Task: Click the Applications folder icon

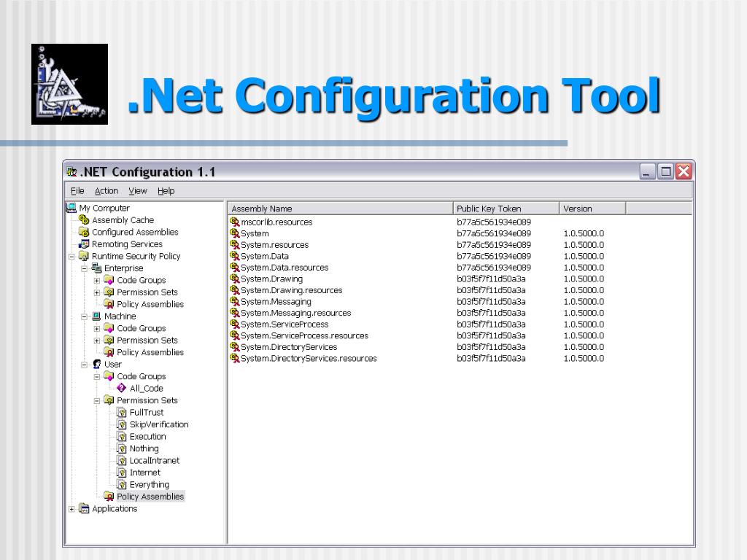Action: 84,508
